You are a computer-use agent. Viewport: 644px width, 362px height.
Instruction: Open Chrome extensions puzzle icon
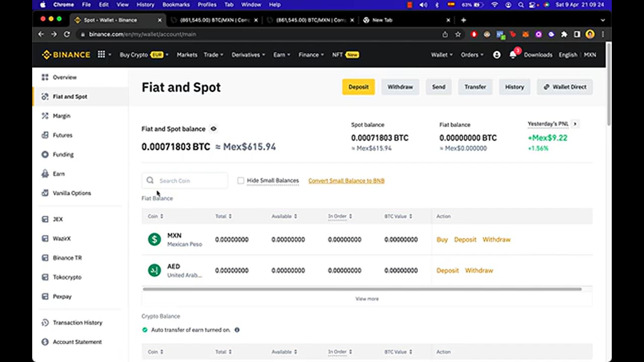tap(564, 34)
